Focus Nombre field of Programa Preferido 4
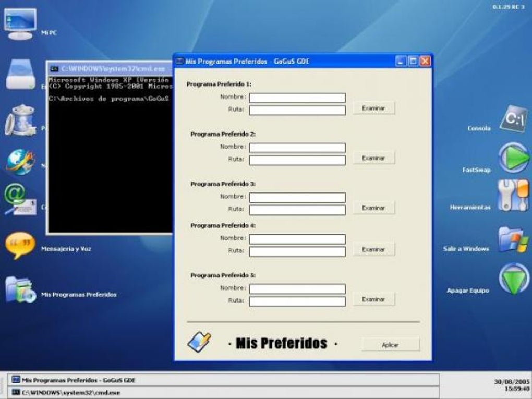Image resolution: width=532 pixels, height=399 pixels. click(297, 239)
